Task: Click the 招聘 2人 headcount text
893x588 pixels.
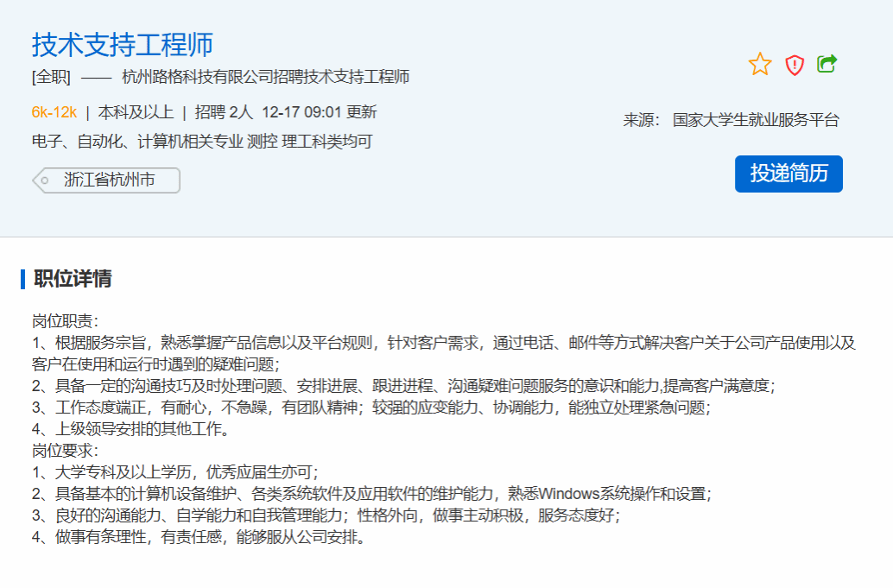Action: [224, 112]
